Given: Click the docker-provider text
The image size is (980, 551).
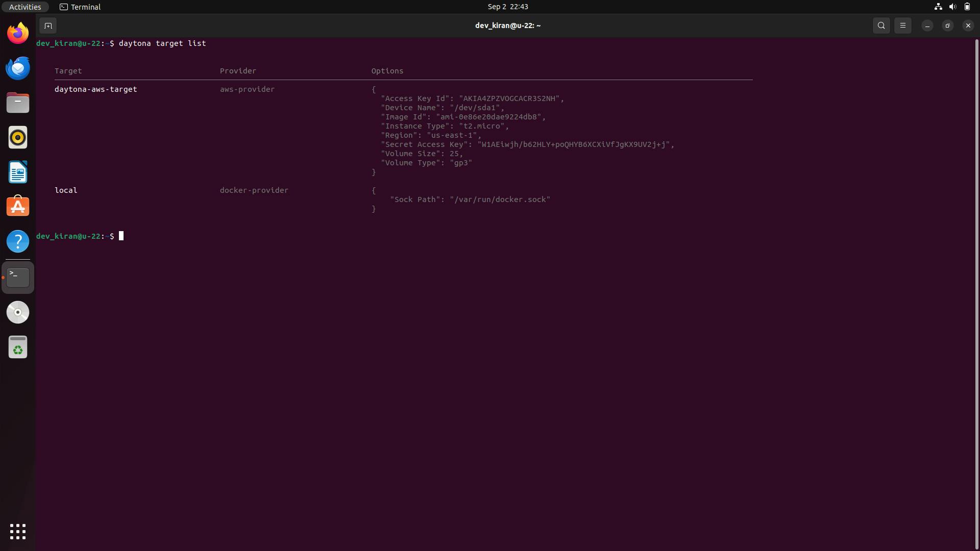Looking at the screenshot, I should pyautogui.click(x=254, y=190).
